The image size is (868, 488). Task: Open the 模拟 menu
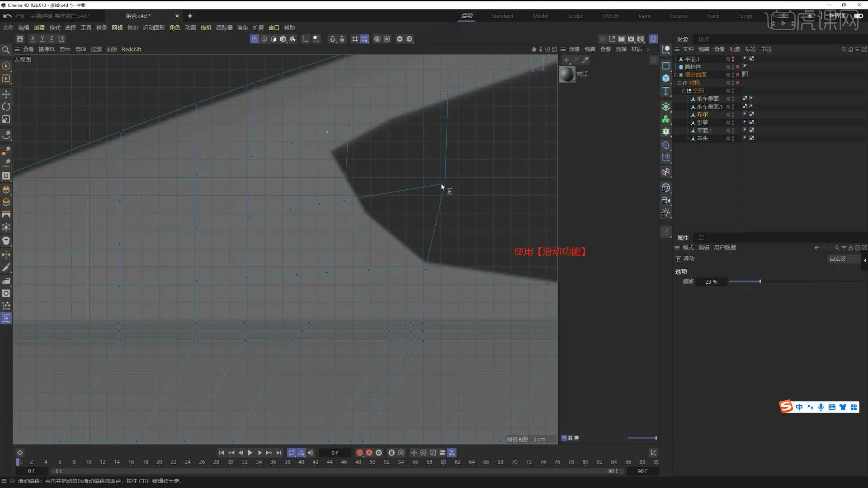(x=206, y=28)
